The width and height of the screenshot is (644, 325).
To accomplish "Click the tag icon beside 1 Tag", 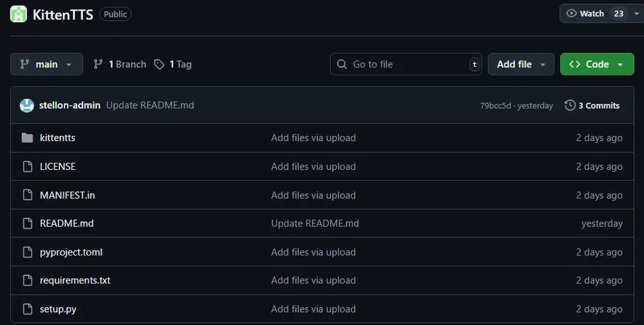I will point(159,64).
